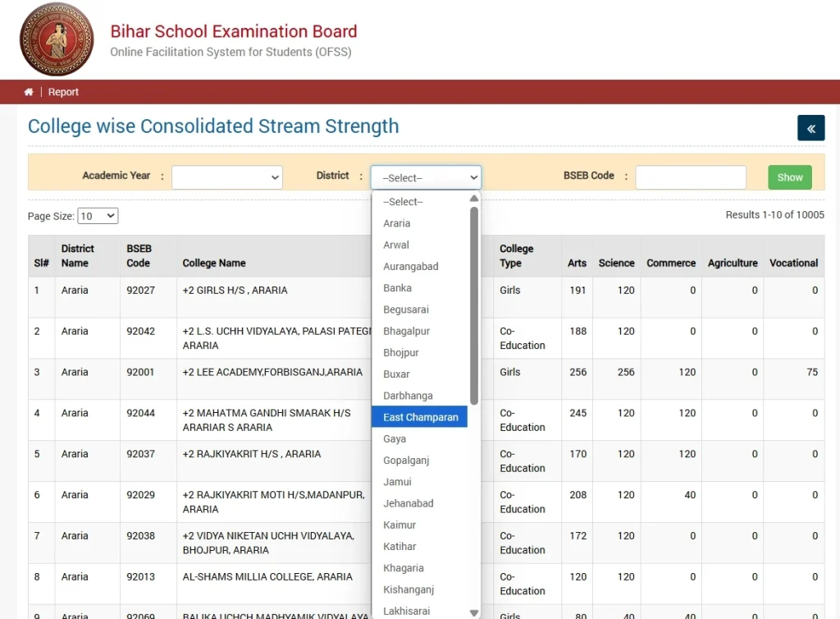Collapse the filter panel with the double-chevron button

tap(810, 128)
